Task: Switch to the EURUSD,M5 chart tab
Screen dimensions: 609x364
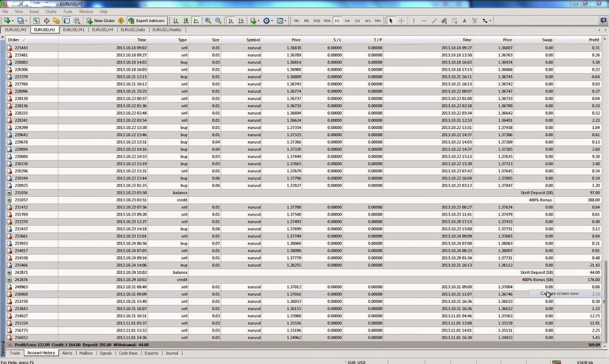Action: (16, 30)
